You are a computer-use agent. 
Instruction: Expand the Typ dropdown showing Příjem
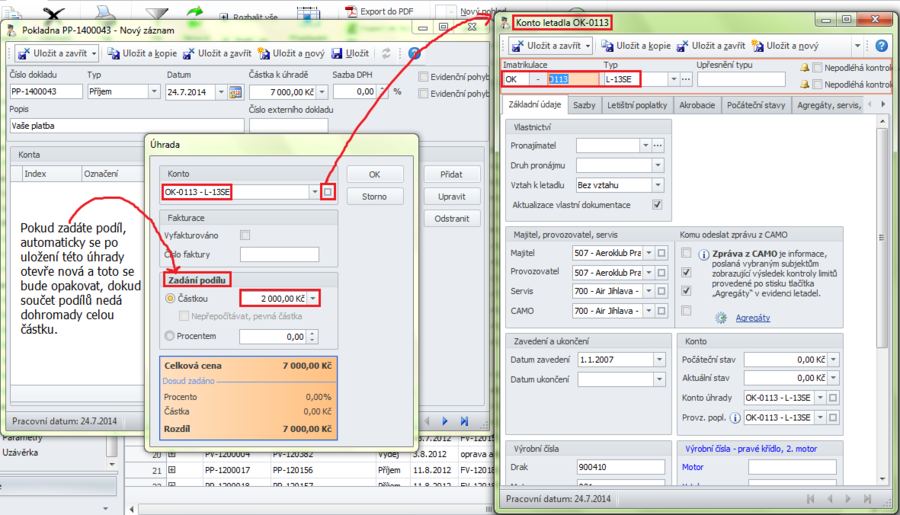[x=153, y=92]
